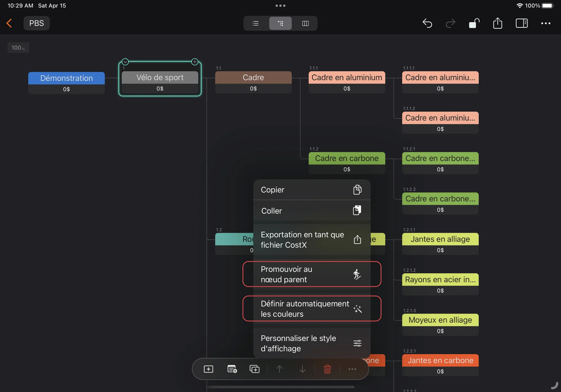
Task: Select the tree diagram view
Action: click(280, 23)
